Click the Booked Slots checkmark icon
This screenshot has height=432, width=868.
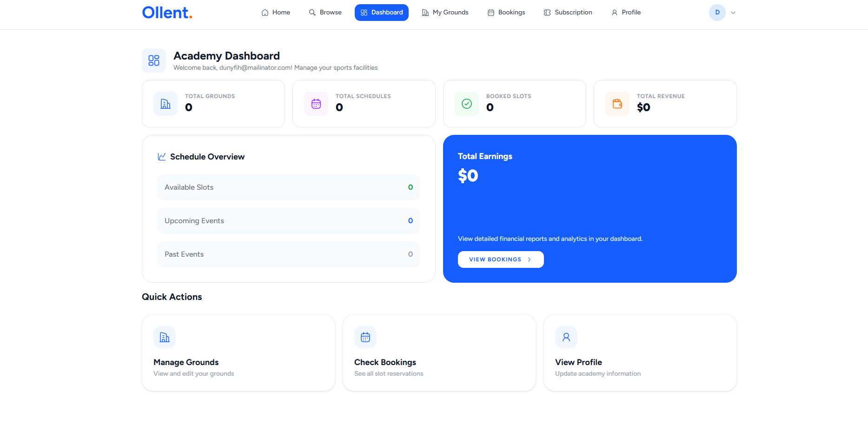pos(467,104)
